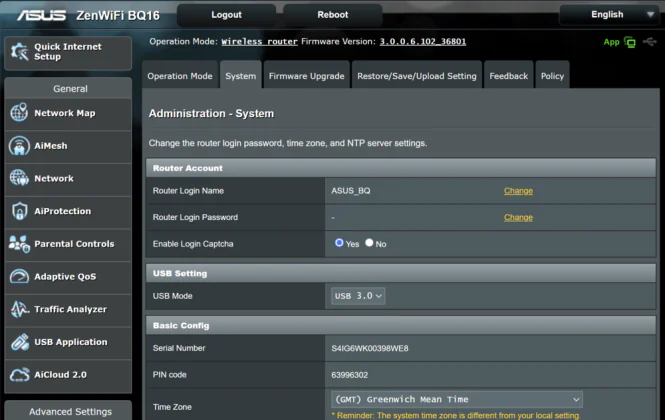The height and width of the screenshot is (420, 665).
Task: Open the USB Mode dropdown
Action: pos(358,296)
